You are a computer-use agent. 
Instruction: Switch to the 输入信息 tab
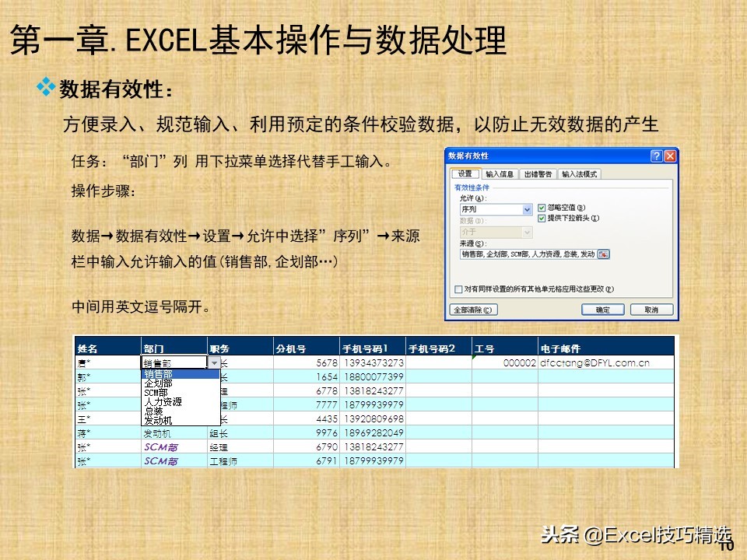coord(501,173)
